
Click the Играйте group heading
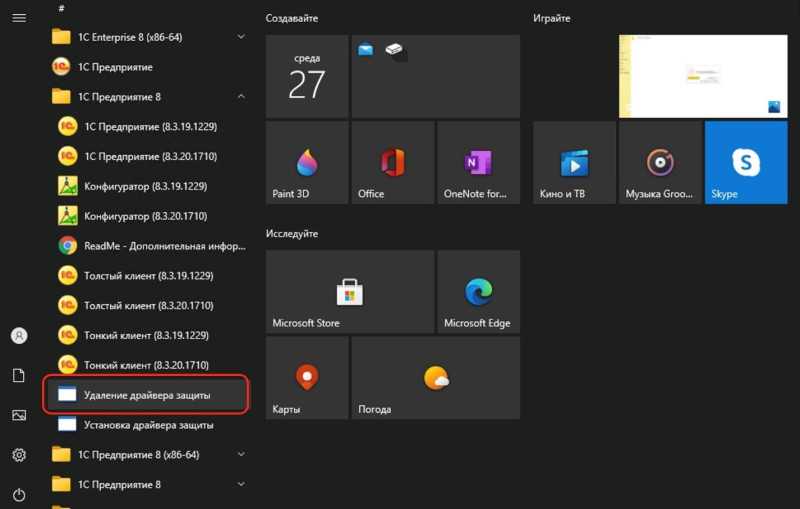pyautogui.click(x=552, y=18)
